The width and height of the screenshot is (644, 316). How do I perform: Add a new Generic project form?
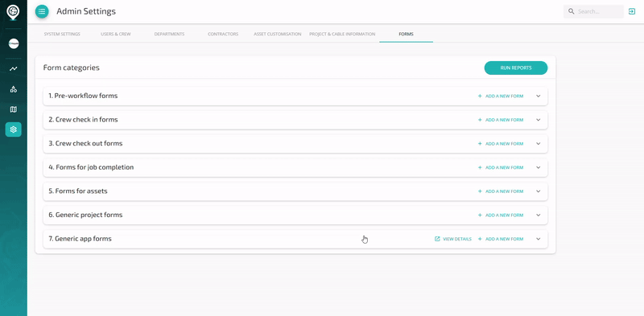pyautogui.click(x=501, y=215)
